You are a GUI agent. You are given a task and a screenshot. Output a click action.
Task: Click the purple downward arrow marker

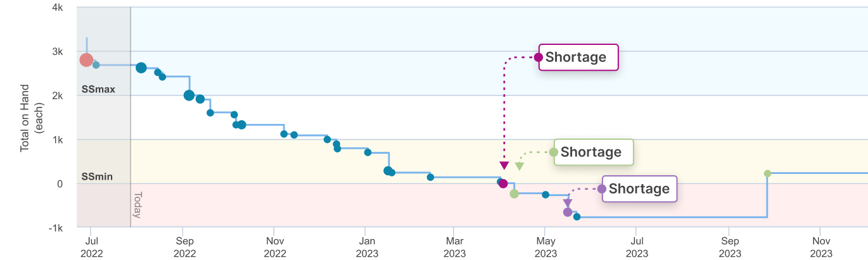(x=567, y=202)
